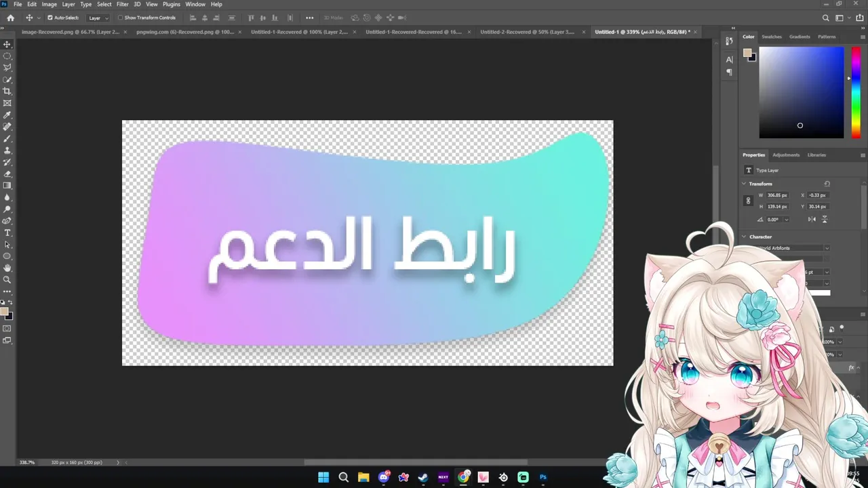Collapse the Character section
The image size is (868, 488).
click(x=744, y=237)
